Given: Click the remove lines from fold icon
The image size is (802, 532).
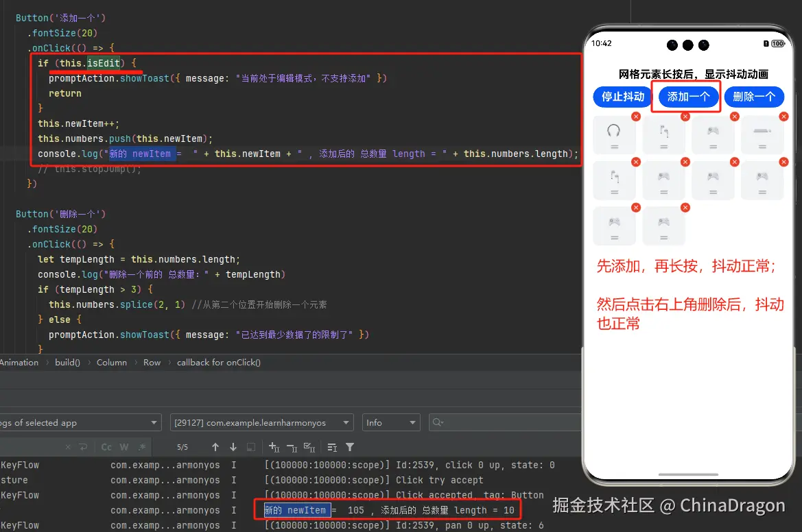Looking at the screenshot, I should pos(292,446).
